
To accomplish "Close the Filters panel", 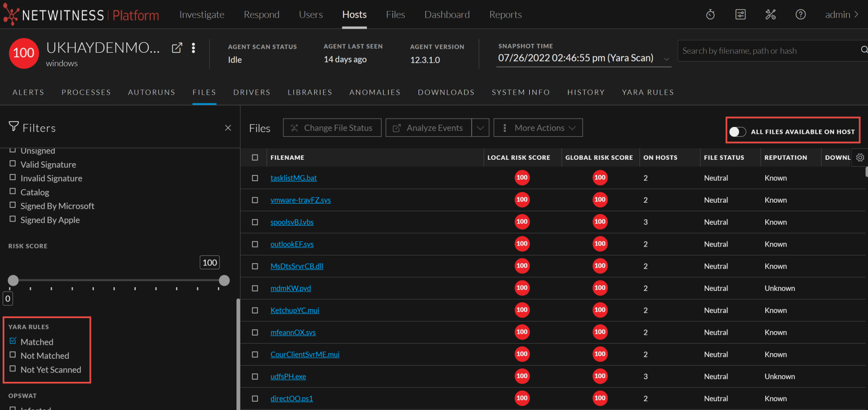I will coord(228,128).
